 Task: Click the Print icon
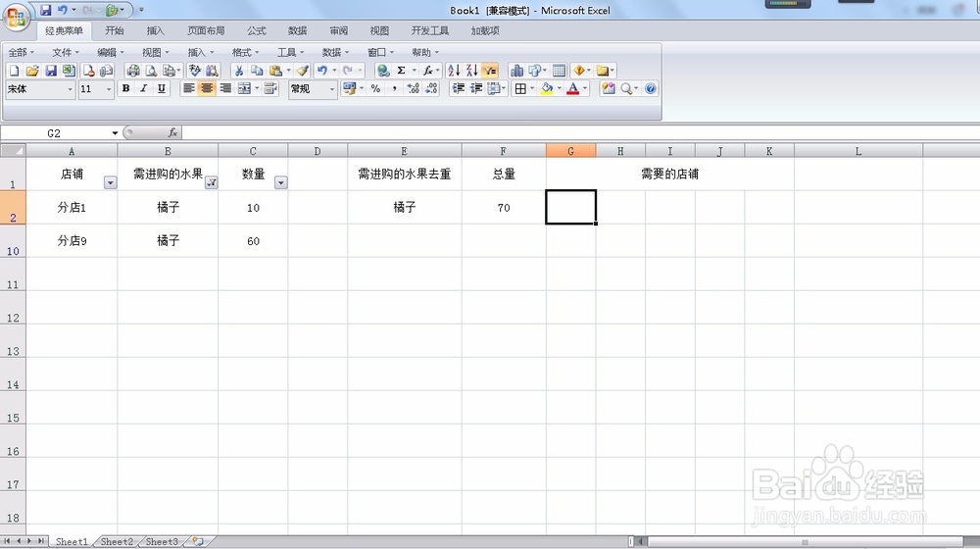132,71
